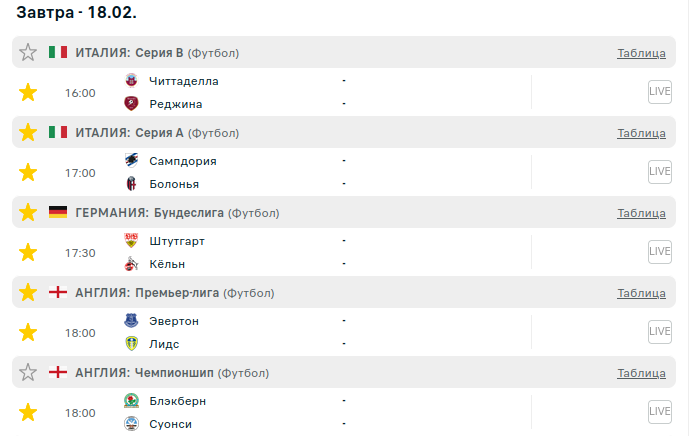
Task: Open Таблица link for Italy Serie B
Action: coord(641,53)
